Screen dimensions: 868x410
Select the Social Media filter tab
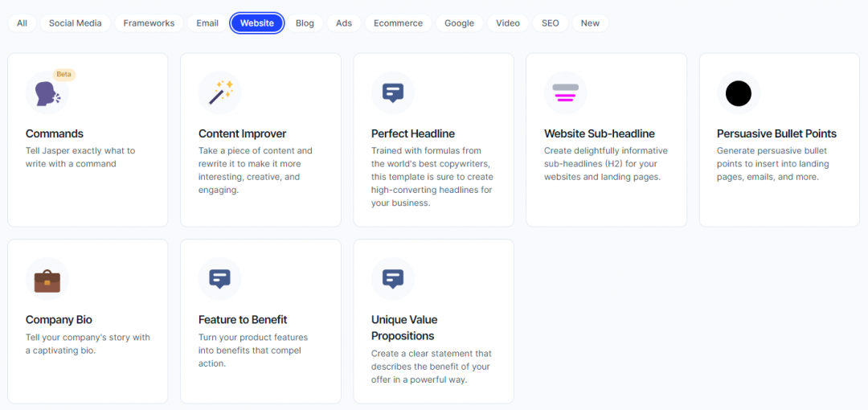[x=76, y=23]
